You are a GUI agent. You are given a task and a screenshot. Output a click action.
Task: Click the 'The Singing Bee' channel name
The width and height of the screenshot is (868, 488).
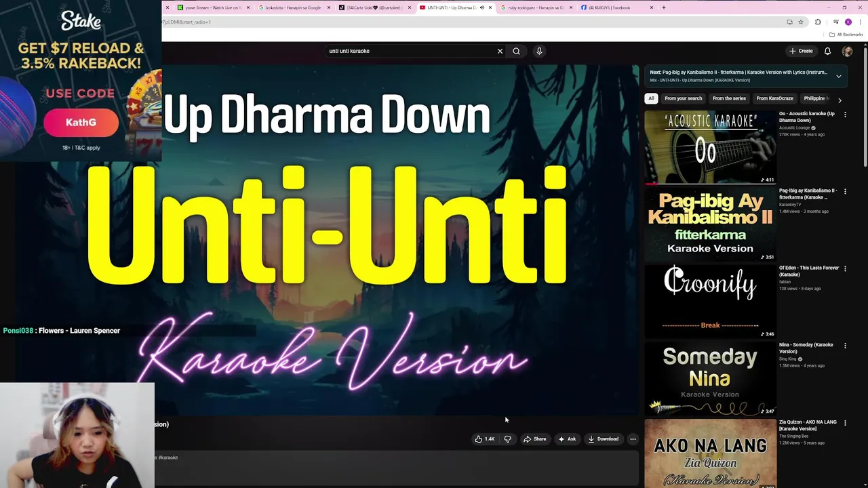(x=793, y=436)
